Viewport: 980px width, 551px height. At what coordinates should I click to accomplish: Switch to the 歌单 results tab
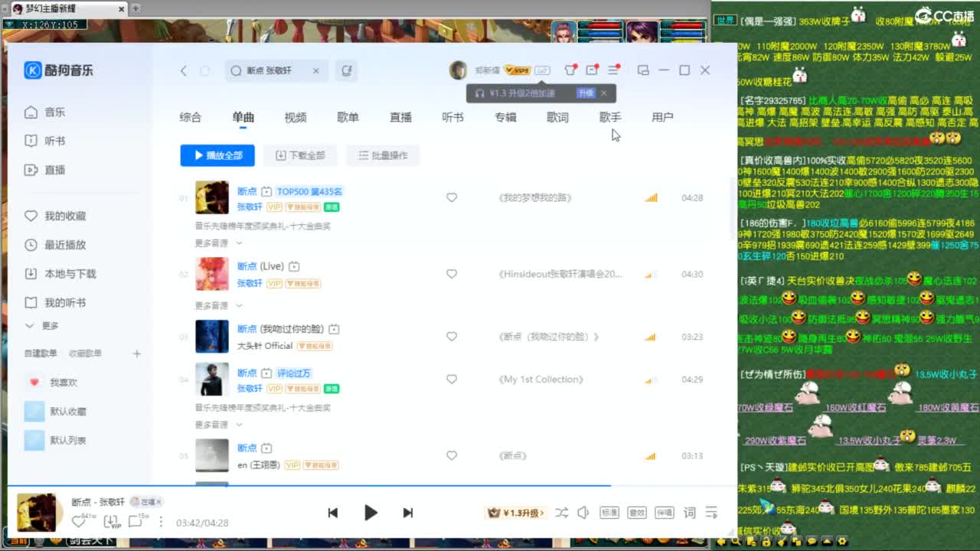348,117
